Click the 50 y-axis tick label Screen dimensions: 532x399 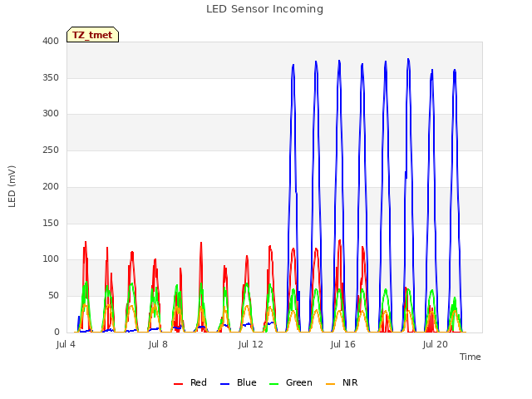(x=53, y=296)
